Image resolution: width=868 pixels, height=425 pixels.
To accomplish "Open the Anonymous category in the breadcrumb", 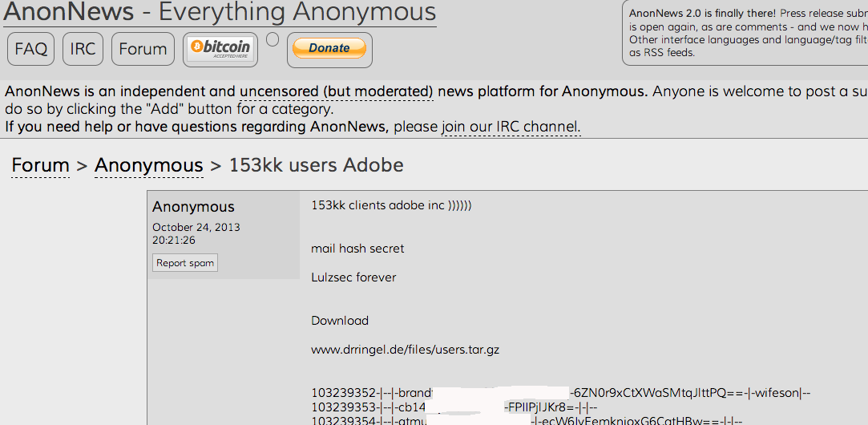I will pos(148,165).
